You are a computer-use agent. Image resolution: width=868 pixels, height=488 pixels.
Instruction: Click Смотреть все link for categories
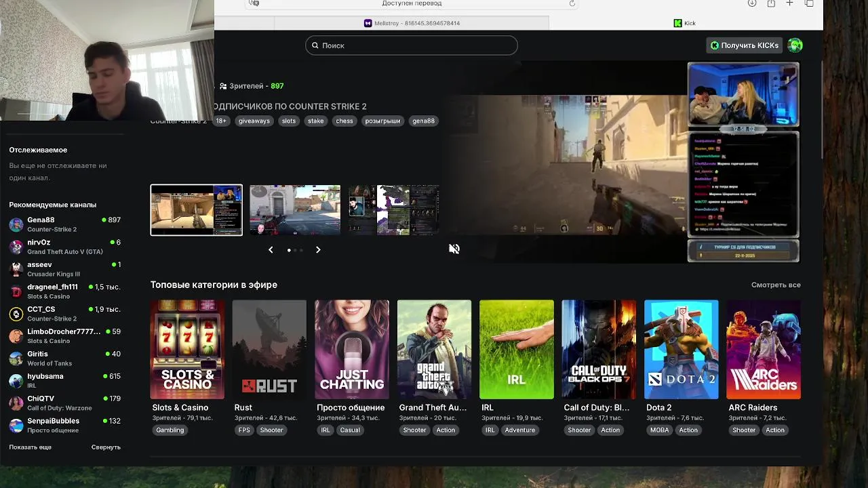point(776,285)
